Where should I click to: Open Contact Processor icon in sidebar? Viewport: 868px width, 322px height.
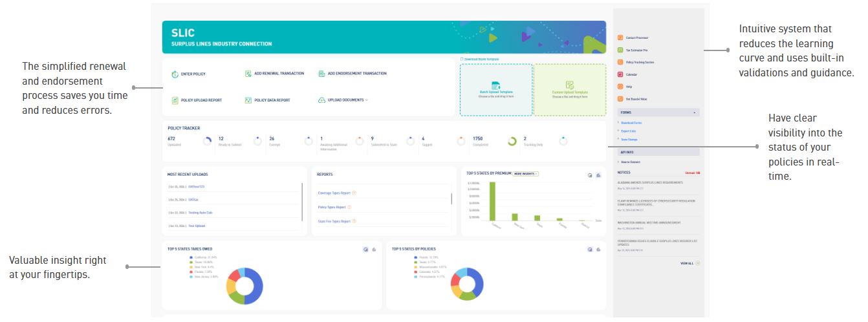621,38
